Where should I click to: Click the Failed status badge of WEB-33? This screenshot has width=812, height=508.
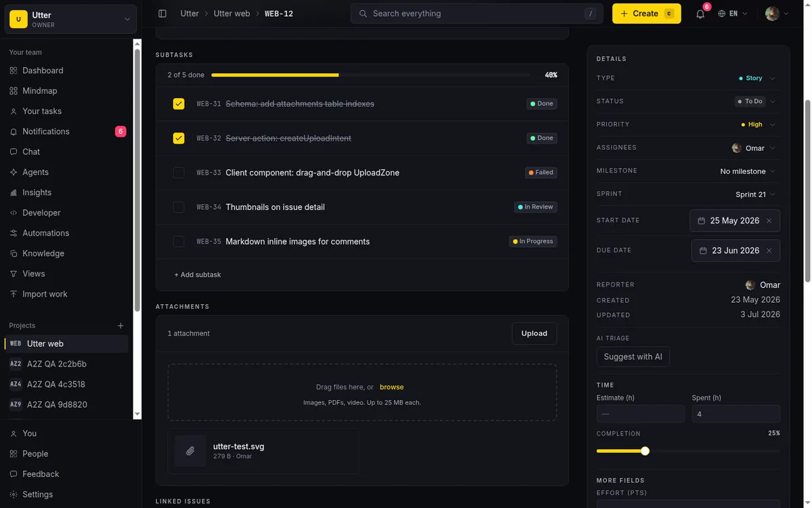pyautogui.click(x=541, y=173)
